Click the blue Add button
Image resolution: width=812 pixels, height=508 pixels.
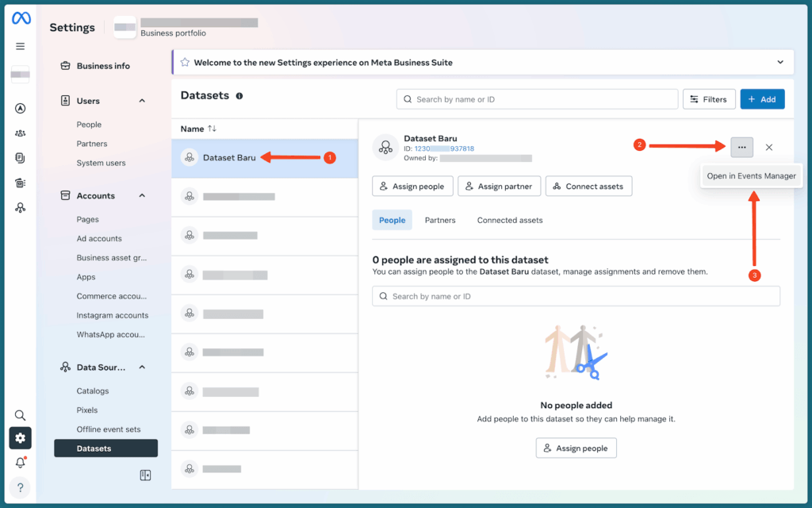762,99
